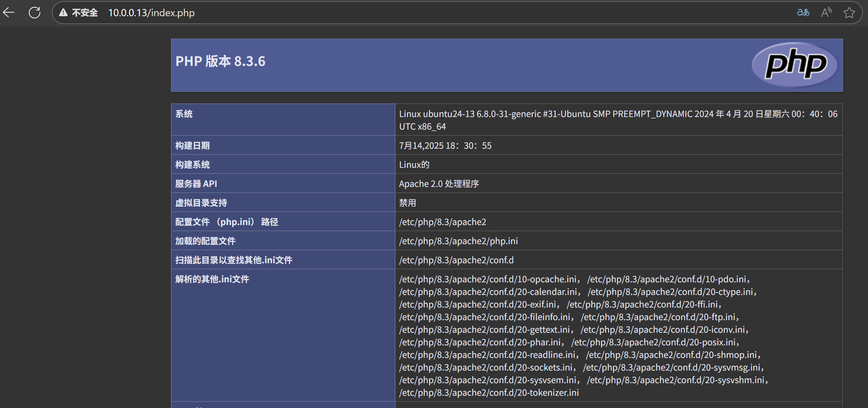Screen dimensions: 868x408
Task: Click the "Apache 2.0 处理程序" value
Action: tap(439, 184)
